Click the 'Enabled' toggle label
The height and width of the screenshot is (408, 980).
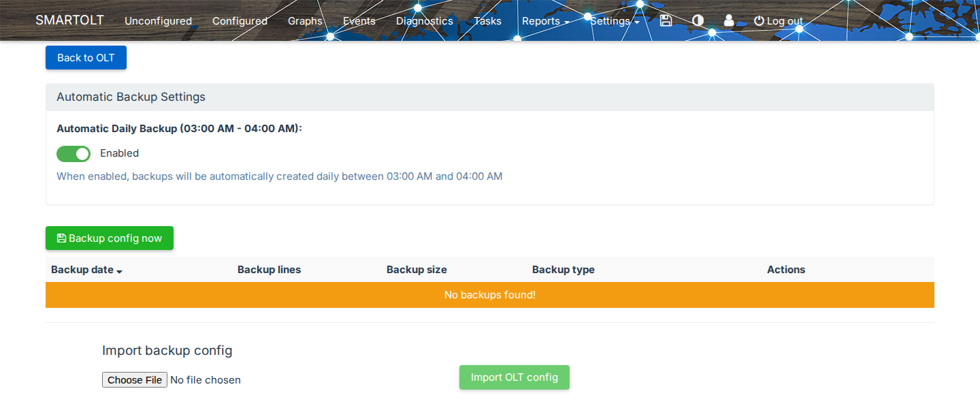point(119,153)
